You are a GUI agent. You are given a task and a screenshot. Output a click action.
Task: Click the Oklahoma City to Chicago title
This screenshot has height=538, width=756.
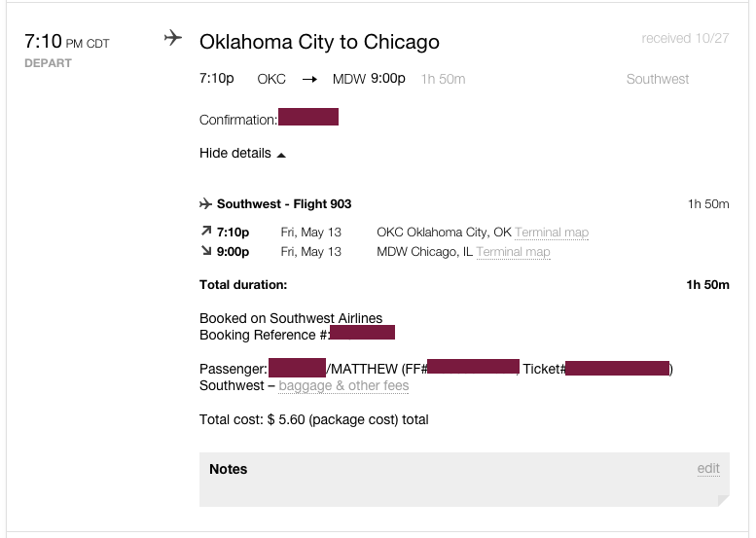click(x=319, y=42)
